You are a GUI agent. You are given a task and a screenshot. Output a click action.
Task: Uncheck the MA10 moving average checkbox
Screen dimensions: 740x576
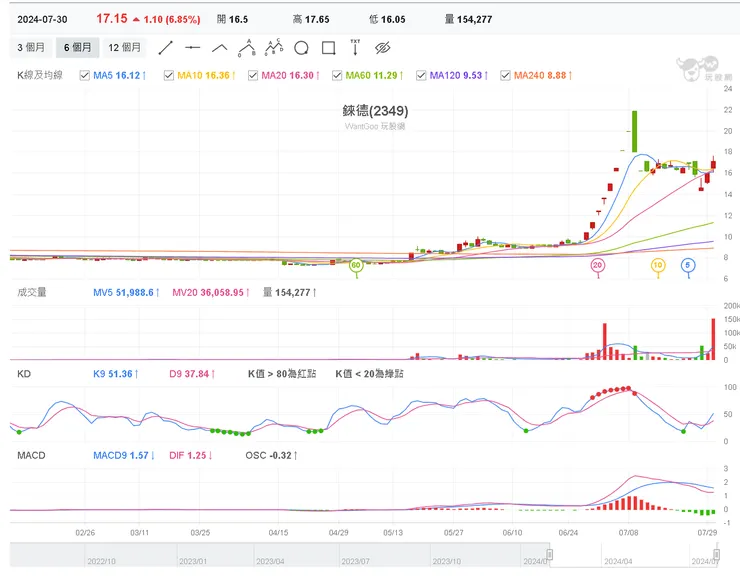[x=168, y=76]
